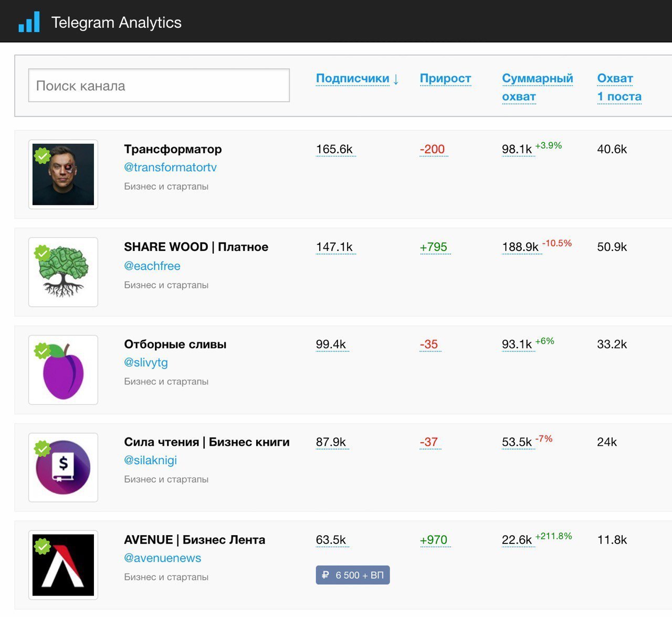Click Трансформатор subscribers value 165.6k
Screen dimensions: 672x617
pos(334,149)
